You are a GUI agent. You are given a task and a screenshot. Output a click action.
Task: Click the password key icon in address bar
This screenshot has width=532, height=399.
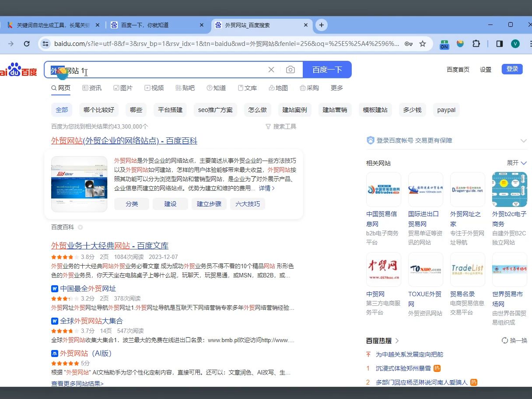pyautogui.click(x=409, y=44)
